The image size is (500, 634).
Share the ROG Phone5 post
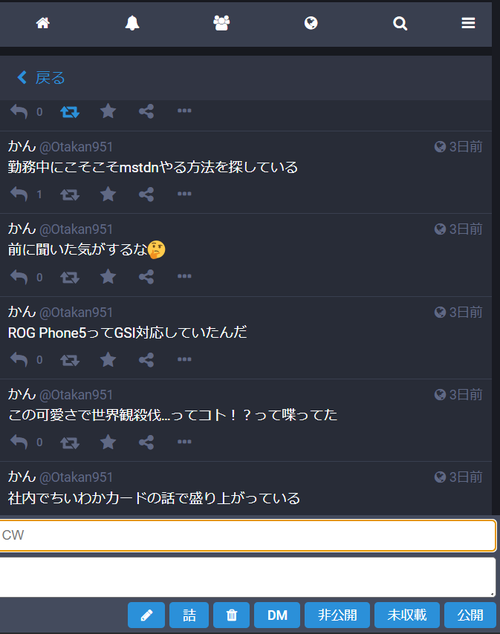[x=146, y=359]
